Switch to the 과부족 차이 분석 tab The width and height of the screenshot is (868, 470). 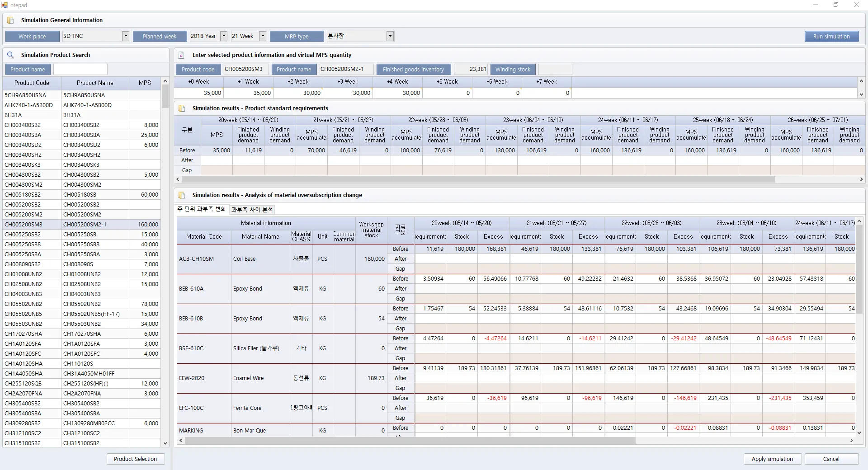(x=252, y=210)
